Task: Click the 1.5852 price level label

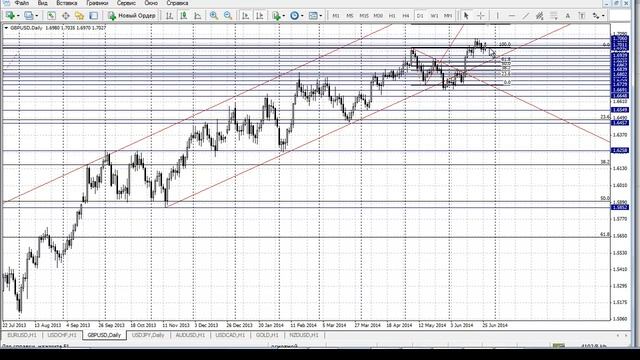Action: click(x=620, y=207)
